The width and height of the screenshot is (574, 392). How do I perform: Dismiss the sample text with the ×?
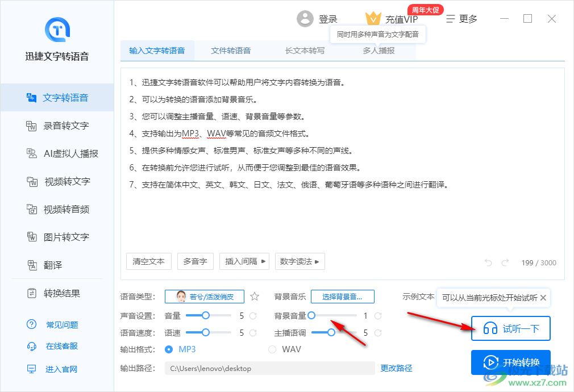pos(543,298)
